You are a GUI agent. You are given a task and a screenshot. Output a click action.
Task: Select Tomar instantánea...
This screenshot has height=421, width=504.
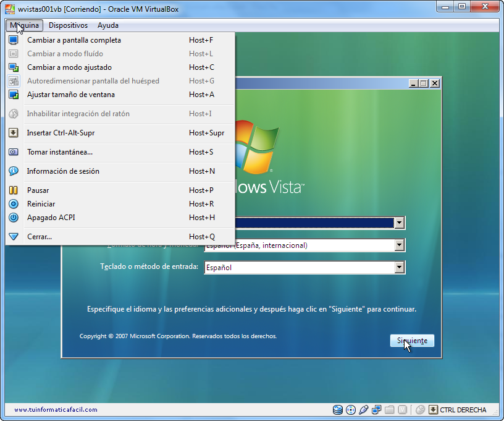pos(120,152)
